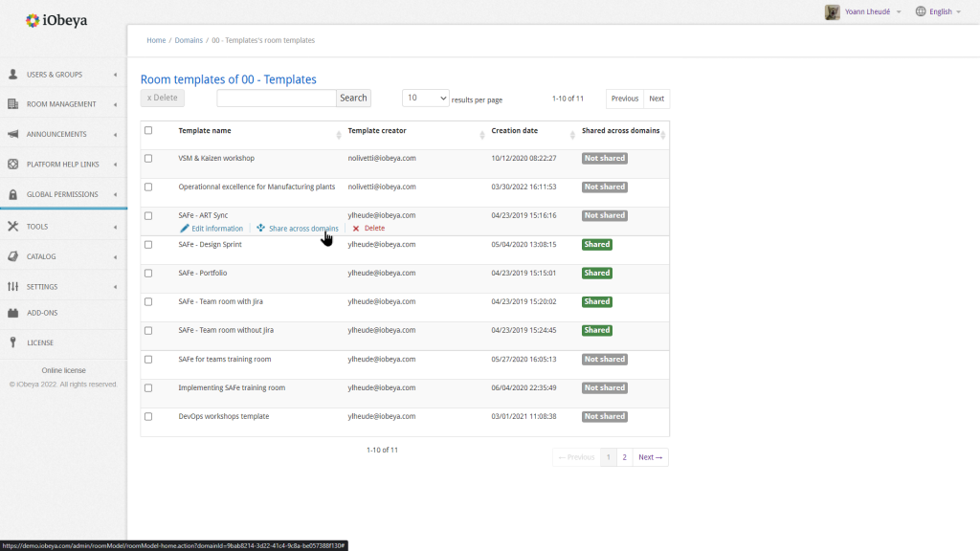980x551 pixels.
Task: Click the Yoann Lheudé profile avatar
Action: (x=832, y=11)
